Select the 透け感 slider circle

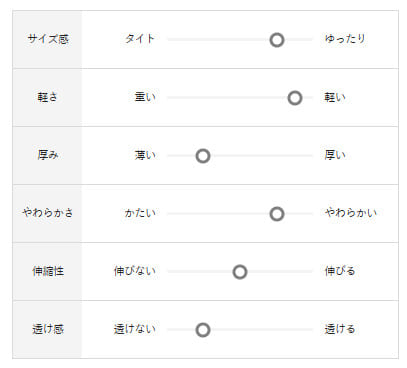[203, 330]
